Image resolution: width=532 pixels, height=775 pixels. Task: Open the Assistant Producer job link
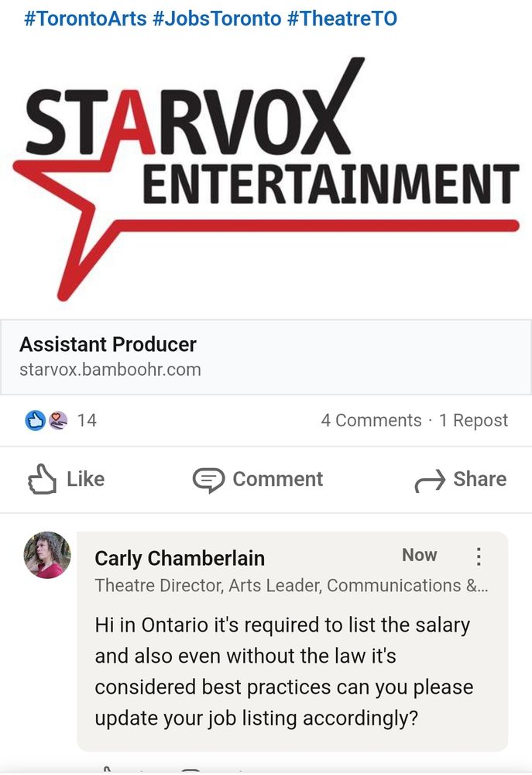tap(108, 344)
